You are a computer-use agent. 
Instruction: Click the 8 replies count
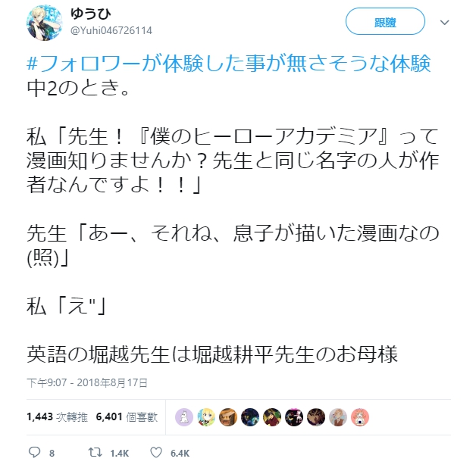(x=52, y=453)
